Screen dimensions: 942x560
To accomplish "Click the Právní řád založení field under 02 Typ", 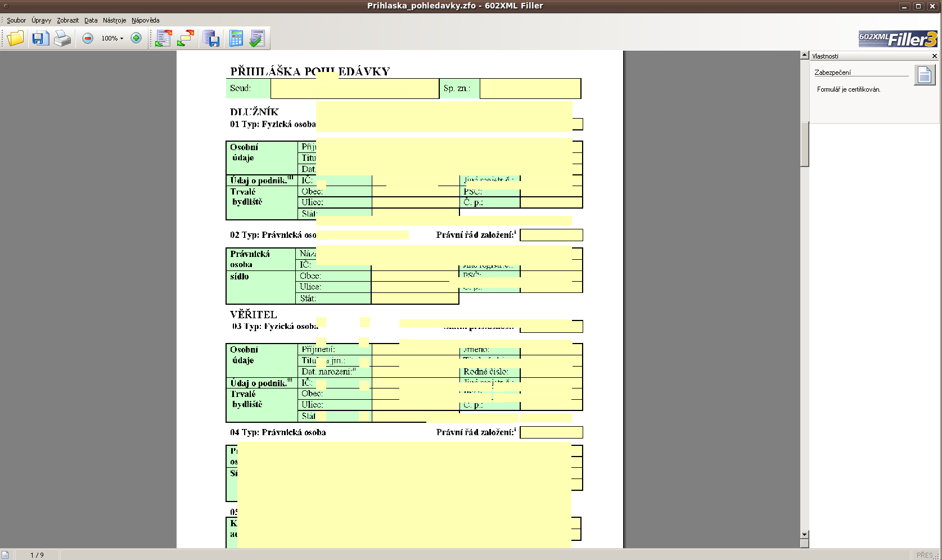I will tap(552, 235).
